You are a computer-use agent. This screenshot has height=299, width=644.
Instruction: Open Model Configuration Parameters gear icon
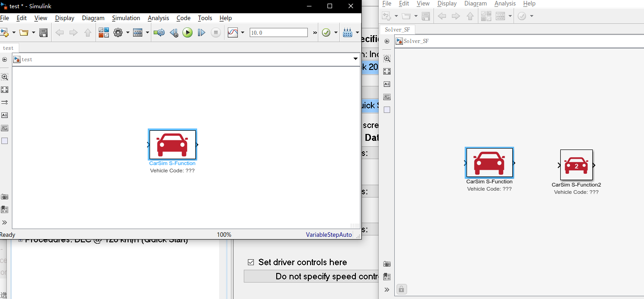coord(118,32)
